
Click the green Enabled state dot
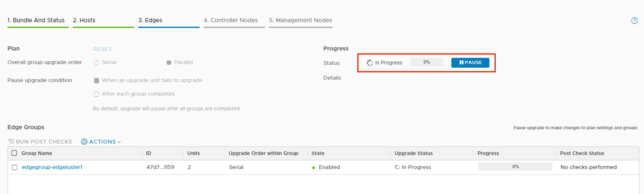pos(313,167)
